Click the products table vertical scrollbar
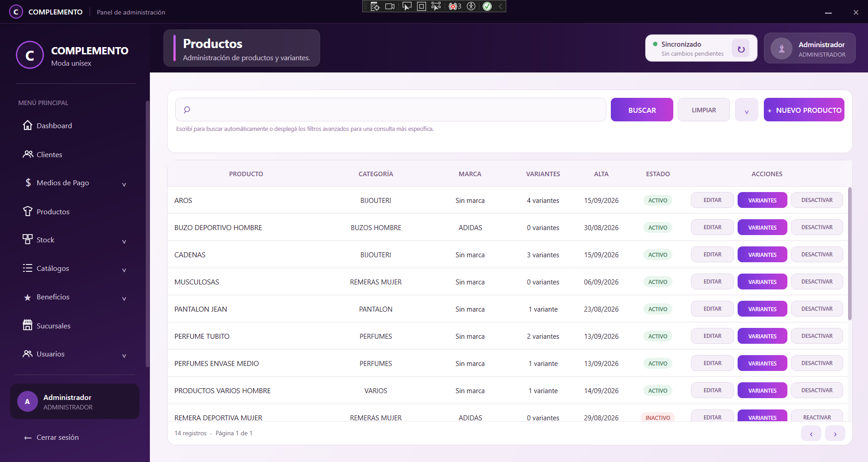 coord(850,254)
